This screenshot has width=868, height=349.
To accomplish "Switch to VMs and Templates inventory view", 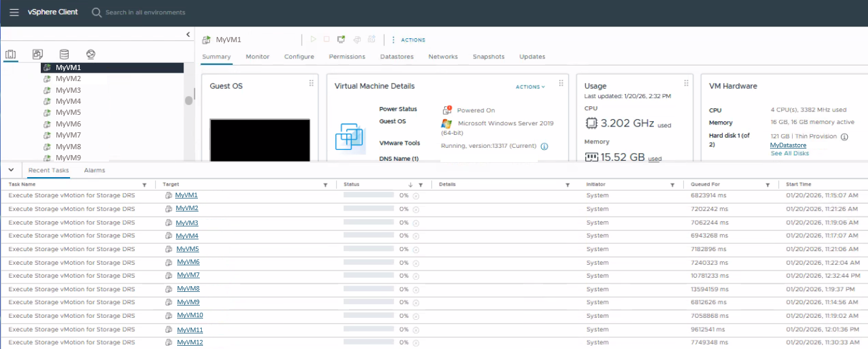I will pyautogui.click(x=38, y=54).
